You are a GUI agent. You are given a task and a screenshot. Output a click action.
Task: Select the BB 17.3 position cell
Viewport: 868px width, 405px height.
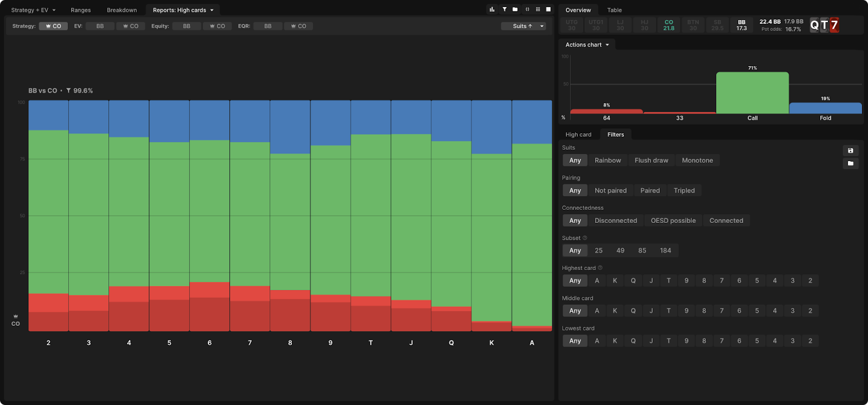click(x=741, y=25)
